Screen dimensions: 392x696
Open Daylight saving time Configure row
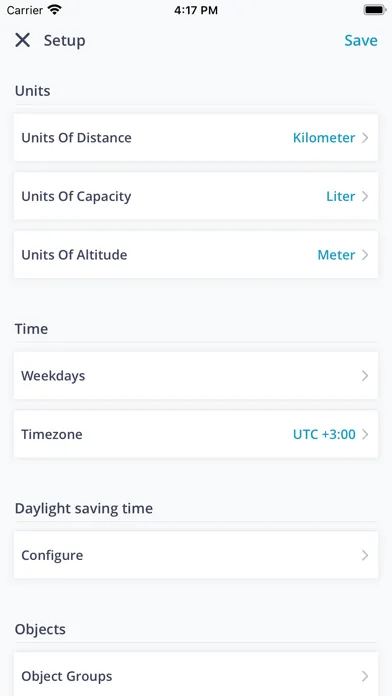click(x=196, y=555)
